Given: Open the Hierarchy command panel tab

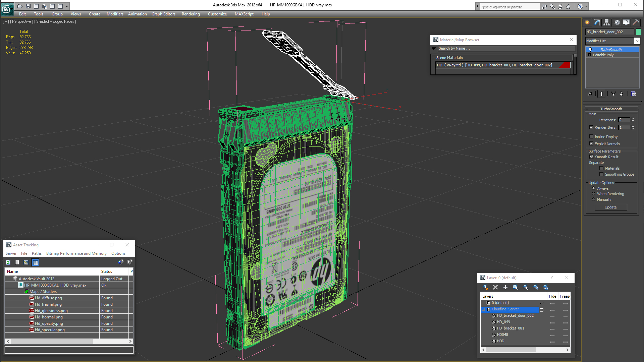Looking at the screenshot, I should coord(607,22).
